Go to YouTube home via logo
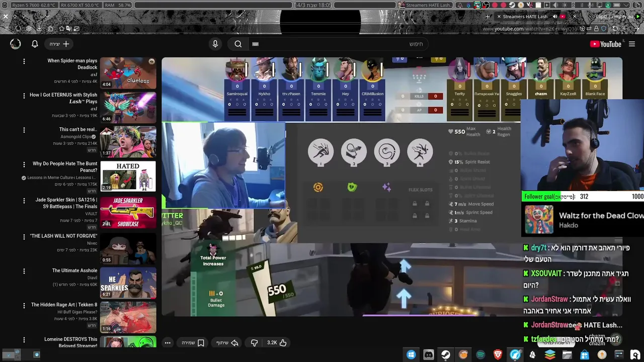The image size is (644, 362). [x=606, y=44]
